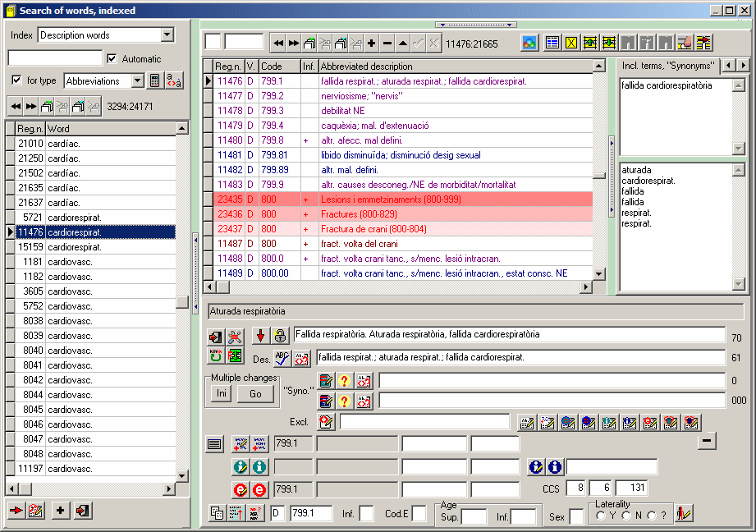Click the Abbreviated description column header
This screenshot has width=756, height=532.
[x=455, y=66]
